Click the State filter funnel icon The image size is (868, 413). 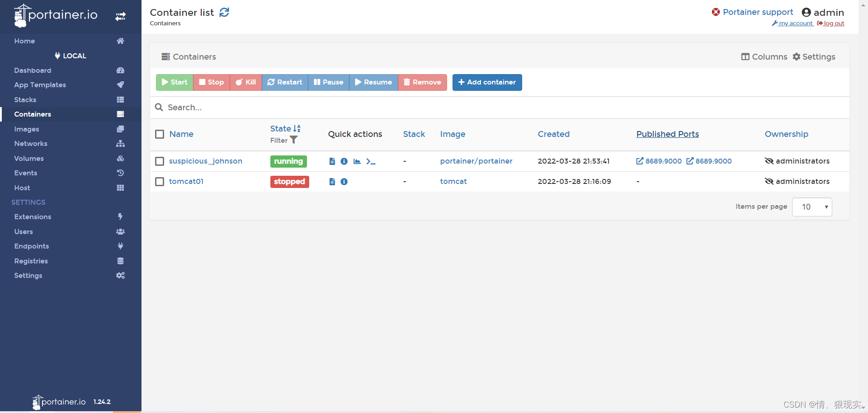pyautogui.click(x=294, y=140)
